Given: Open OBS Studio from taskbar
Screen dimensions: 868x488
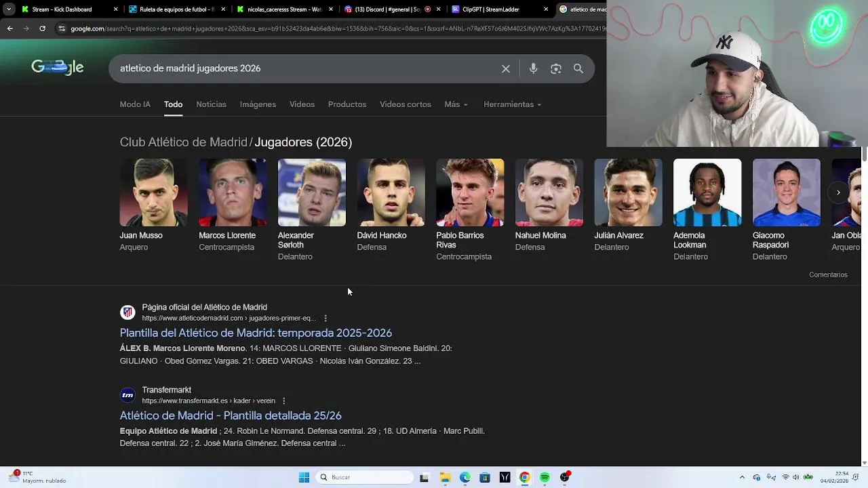Looking at the screenshot, I should (565, 477).
